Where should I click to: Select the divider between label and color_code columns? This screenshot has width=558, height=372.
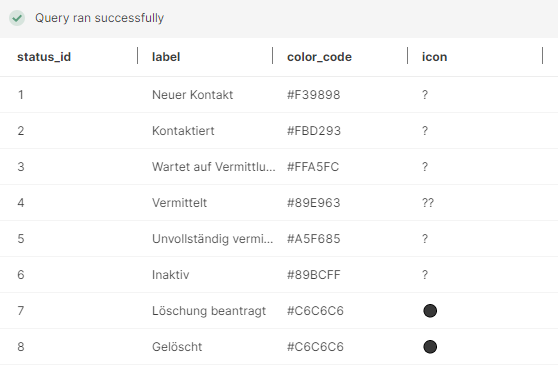(x=272, y=56)
